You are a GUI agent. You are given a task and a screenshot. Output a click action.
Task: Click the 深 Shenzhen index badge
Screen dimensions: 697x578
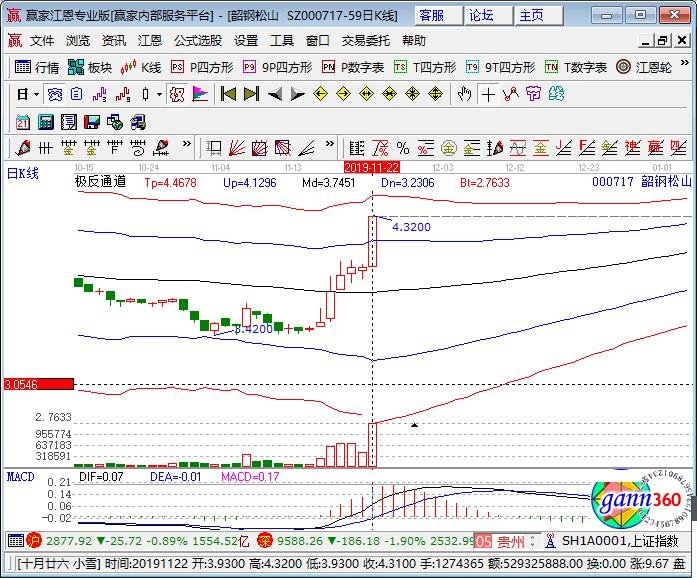coord(264,541)
